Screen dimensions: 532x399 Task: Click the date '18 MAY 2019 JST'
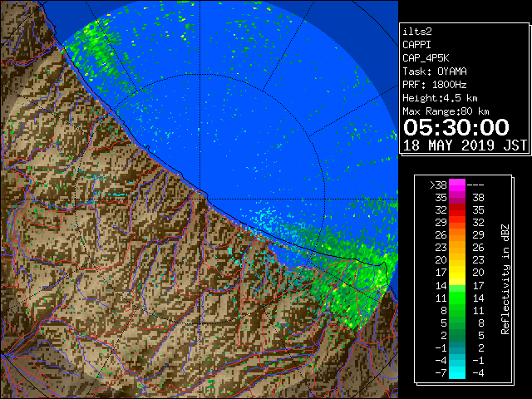[x=465, y=145]
